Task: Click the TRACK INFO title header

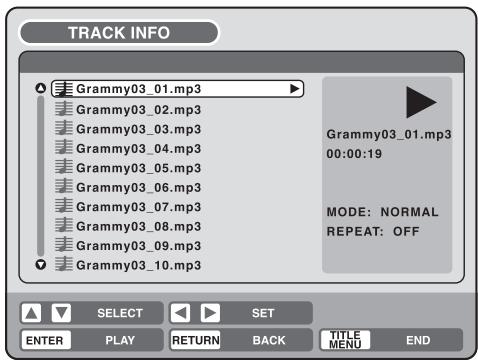Action: point(119,33)
